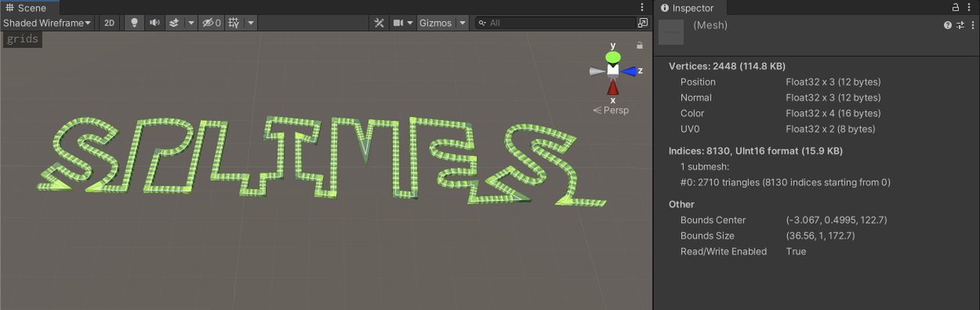Open the component editor tools icon

click(x=379, y=23)
